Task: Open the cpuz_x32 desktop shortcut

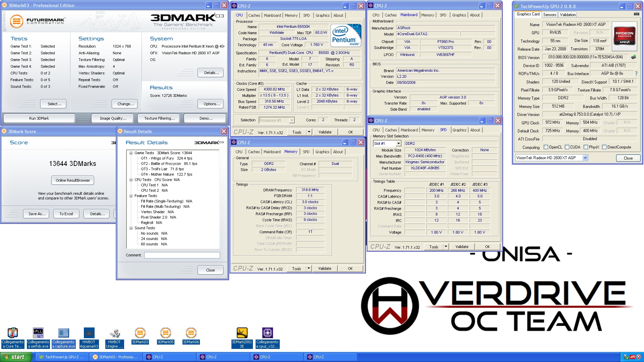Action: 267,338
